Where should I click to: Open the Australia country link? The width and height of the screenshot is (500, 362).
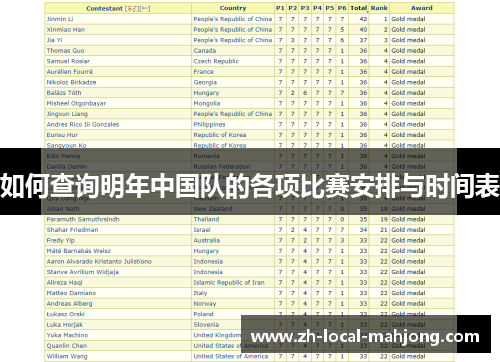207,240
